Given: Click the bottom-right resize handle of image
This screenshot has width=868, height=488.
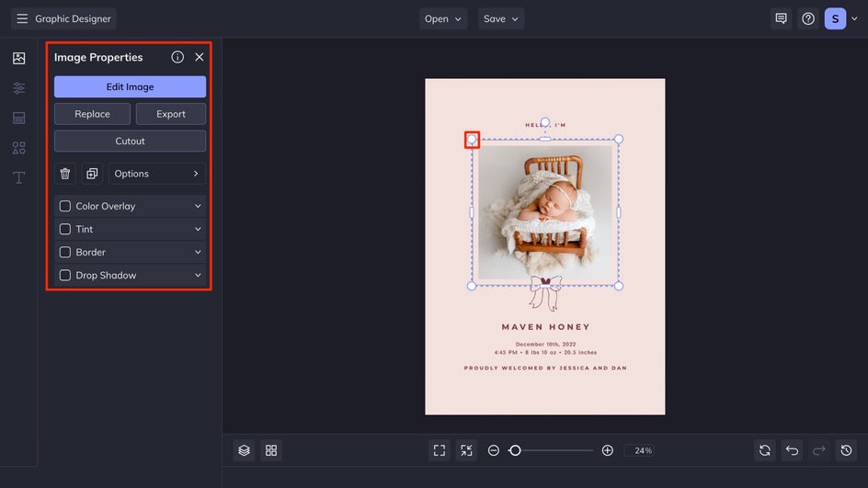Looking at the screenshot, I should (x=619, y=286).
